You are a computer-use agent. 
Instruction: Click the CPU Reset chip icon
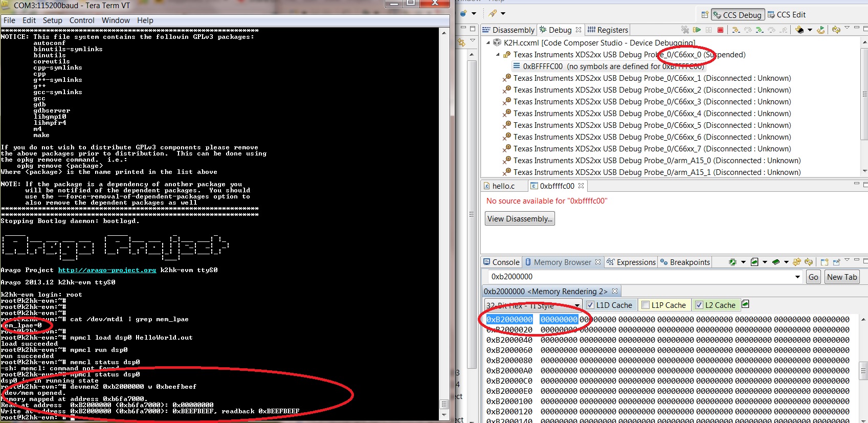click(799, 30)
